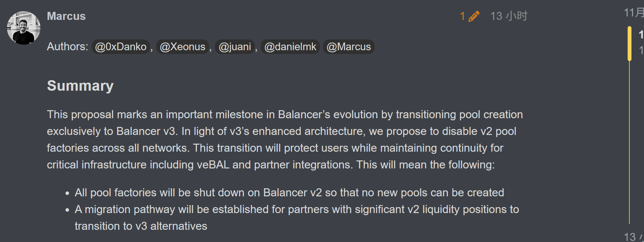Click the post position number beside timeline handle

(641, 35)
